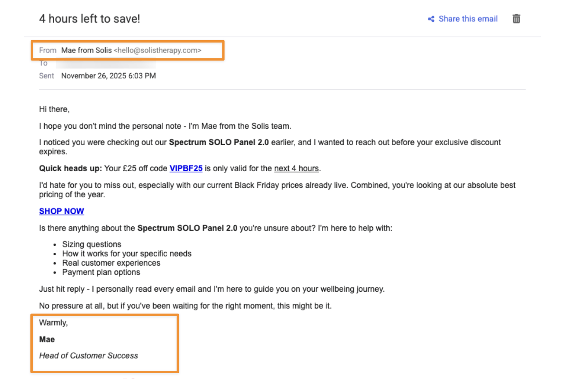The width and height of the screenshot is (588, 379).
Task: Click the share icon beside Share this email
Action: (x=431, y=19)
